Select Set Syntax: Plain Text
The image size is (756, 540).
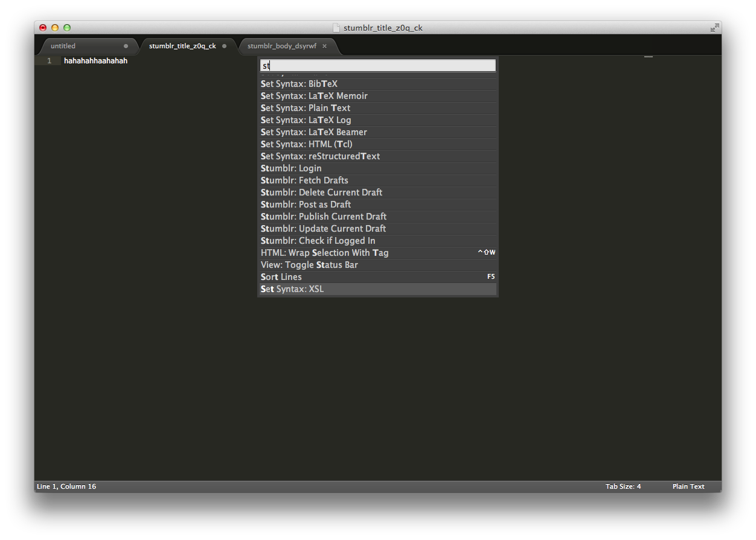click(x=378, y=108)
